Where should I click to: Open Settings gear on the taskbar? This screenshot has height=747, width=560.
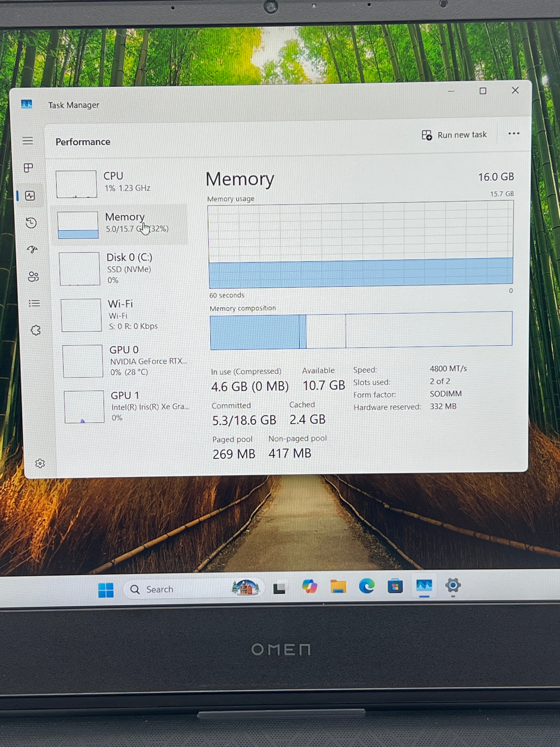(453, 585)
